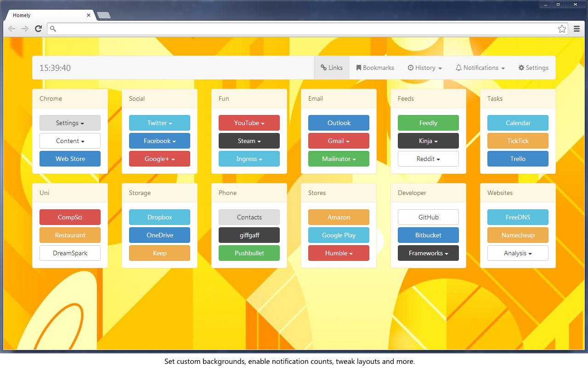Open the TickTick link
Viewport: 588px width, 368px height.
518,141
